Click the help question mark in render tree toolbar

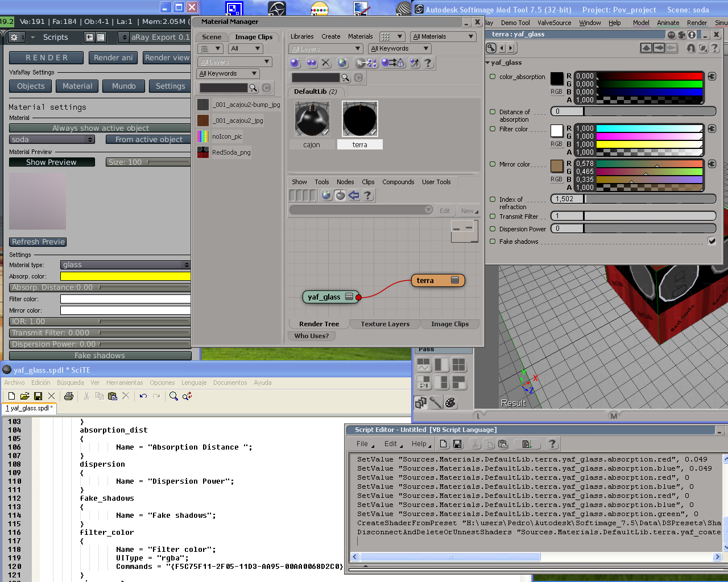click(x=368, y=196)
